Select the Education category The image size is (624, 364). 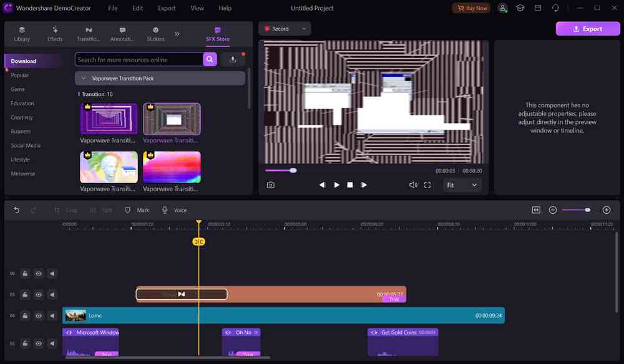coord(22,103)
